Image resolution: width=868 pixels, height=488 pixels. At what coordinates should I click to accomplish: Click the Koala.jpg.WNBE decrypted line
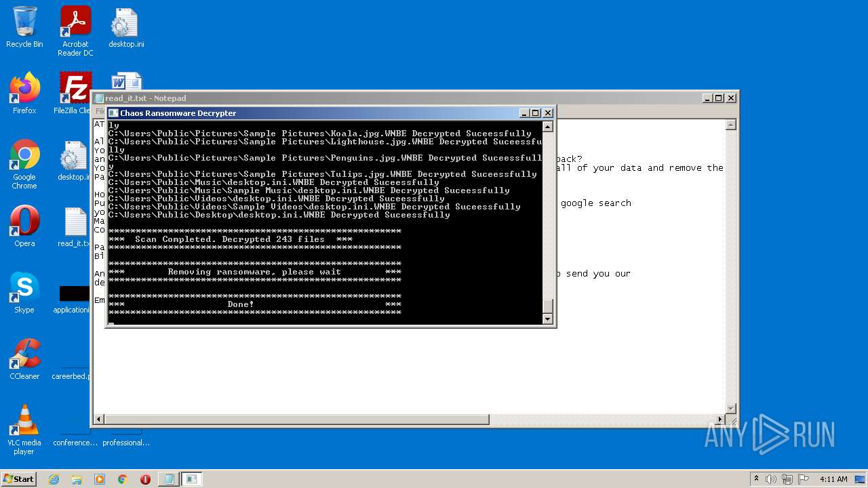(x=320, y=134)
